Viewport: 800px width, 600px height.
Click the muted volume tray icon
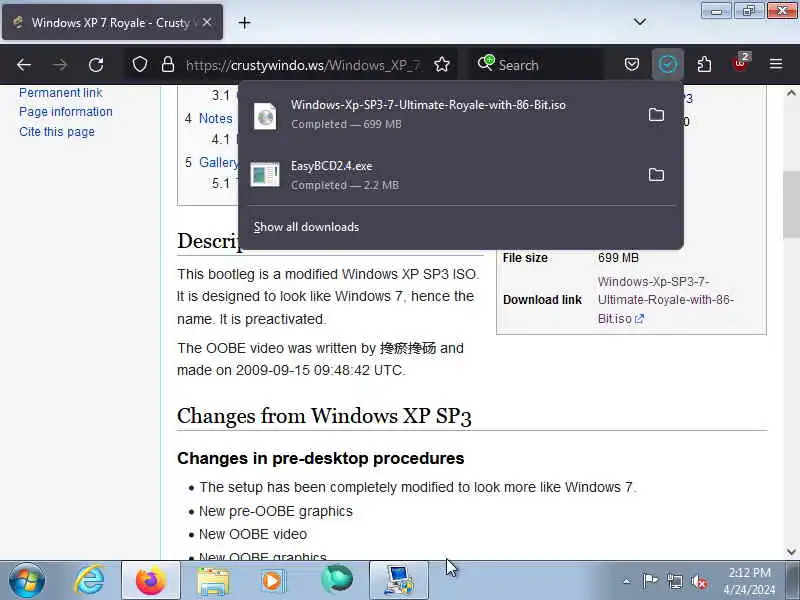pyautogui.click(x=699, y=581)
